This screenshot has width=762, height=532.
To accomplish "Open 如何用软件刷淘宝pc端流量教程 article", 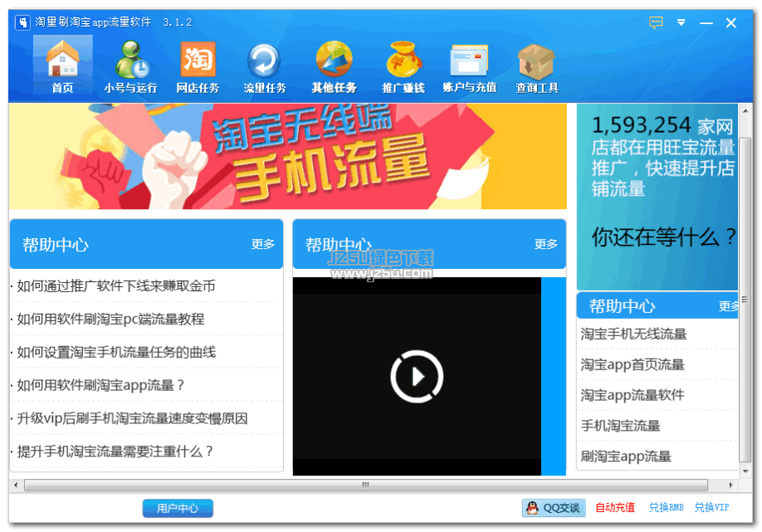I will [110, 320].
